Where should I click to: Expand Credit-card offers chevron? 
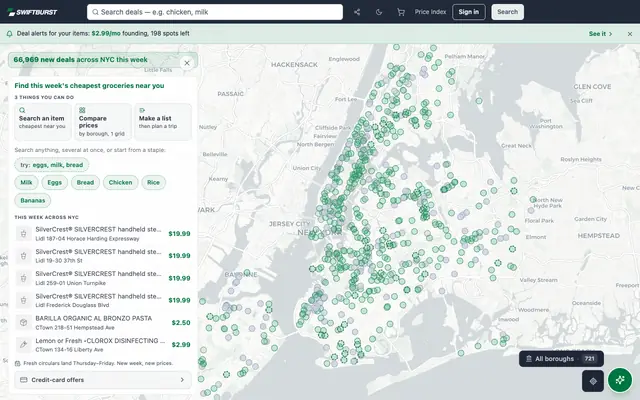(182, 380)
